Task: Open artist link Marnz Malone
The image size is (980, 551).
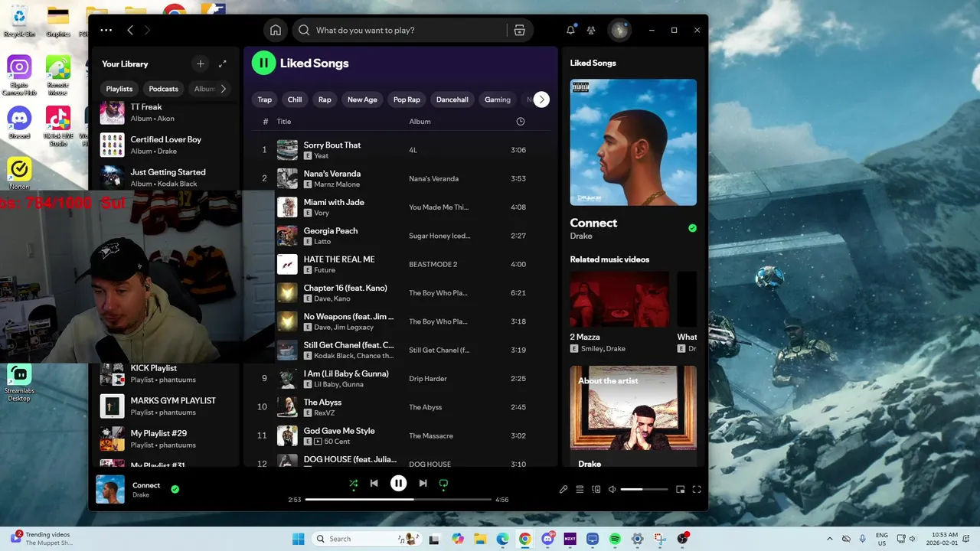Action: point(337,184)
